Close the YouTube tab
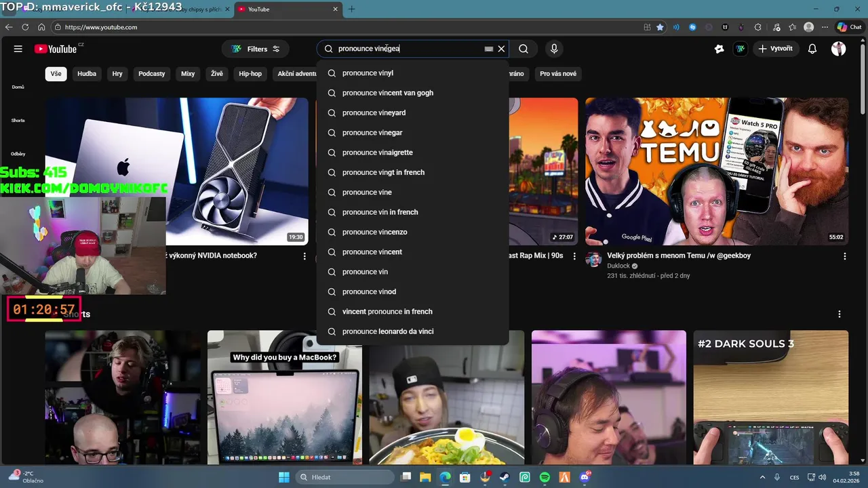This screenshot has width=868, height=488. click(335, 9)
